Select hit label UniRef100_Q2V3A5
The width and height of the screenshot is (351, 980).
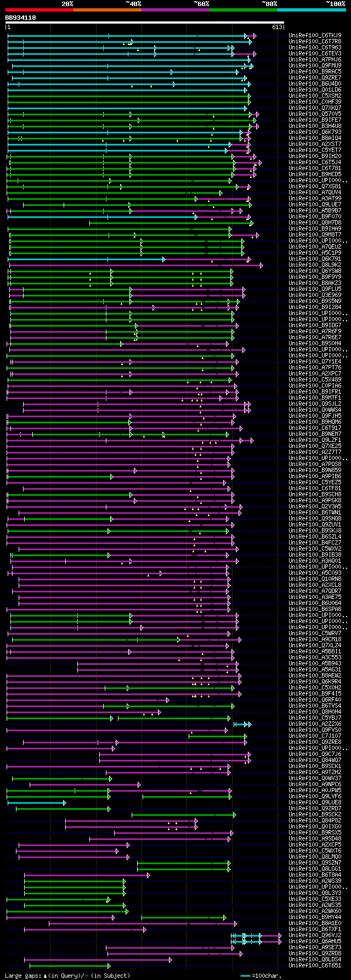pos(315,506)
